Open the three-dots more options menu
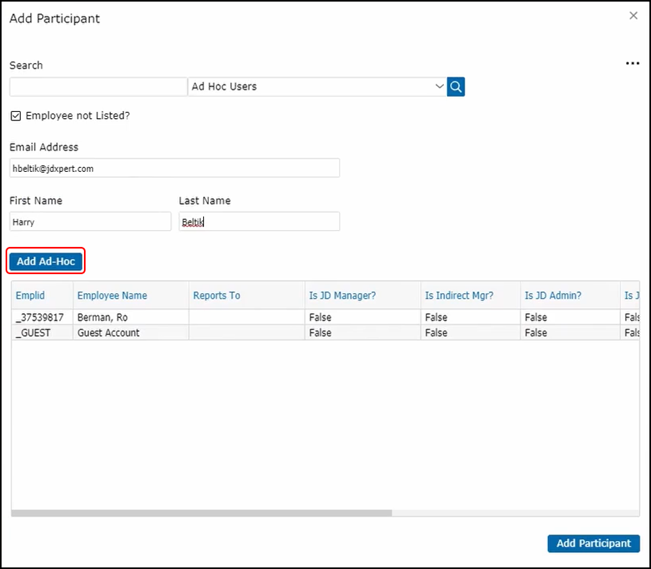The image size is (651, 569). tap(632, 64)
